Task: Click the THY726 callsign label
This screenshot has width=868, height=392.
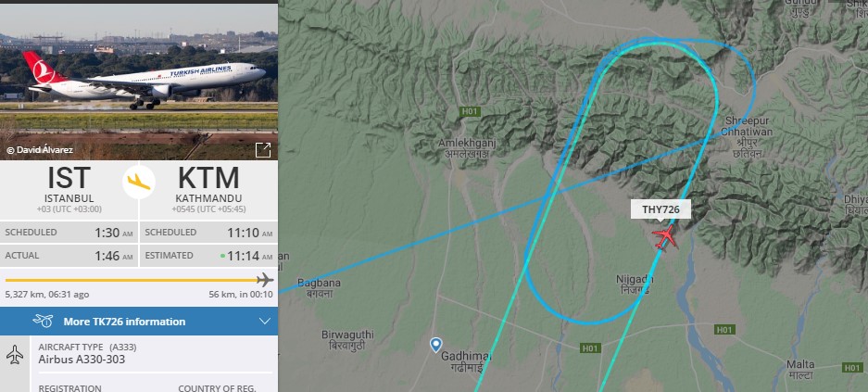Action: [660, 209]
